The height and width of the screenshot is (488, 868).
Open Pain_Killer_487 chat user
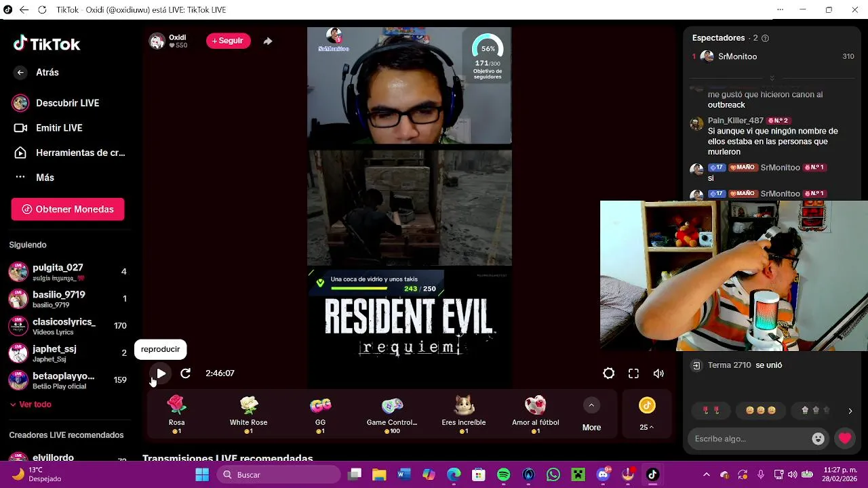coord(736,121)
